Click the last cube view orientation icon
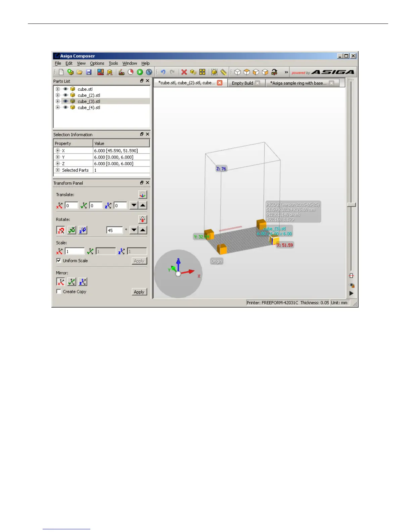 pyautogui.click(x=265, y=72)
